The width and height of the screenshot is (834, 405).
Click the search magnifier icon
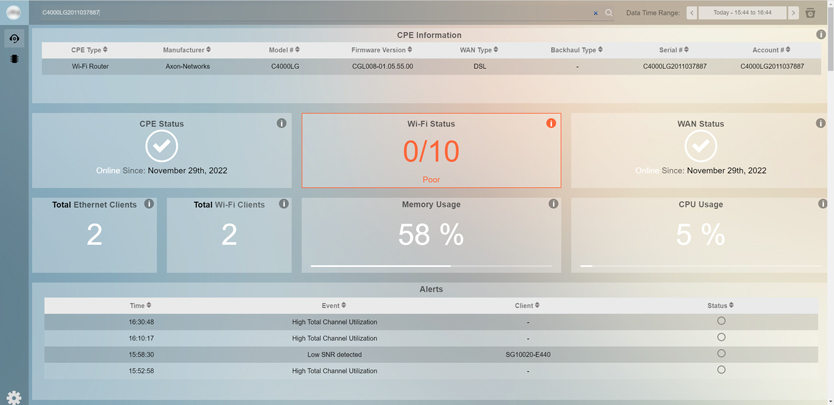[x=609, y=13]
